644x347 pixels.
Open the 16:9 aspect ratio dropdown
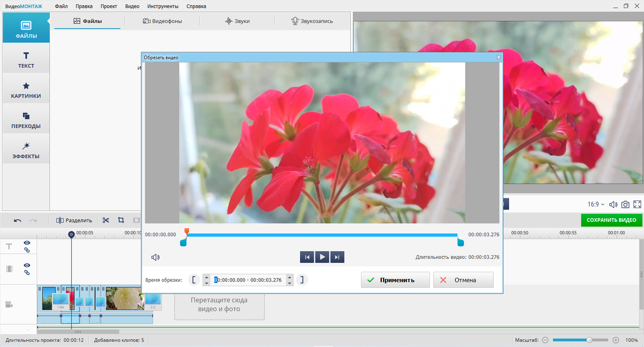pos(596,204)
